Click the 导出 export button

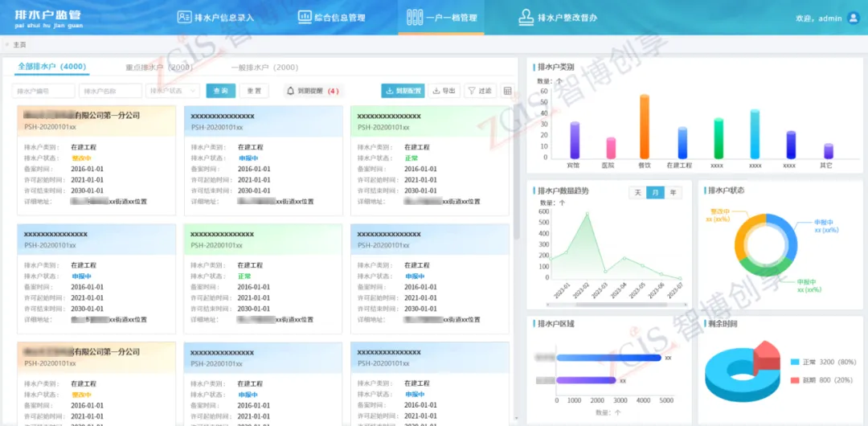[444, 91]
